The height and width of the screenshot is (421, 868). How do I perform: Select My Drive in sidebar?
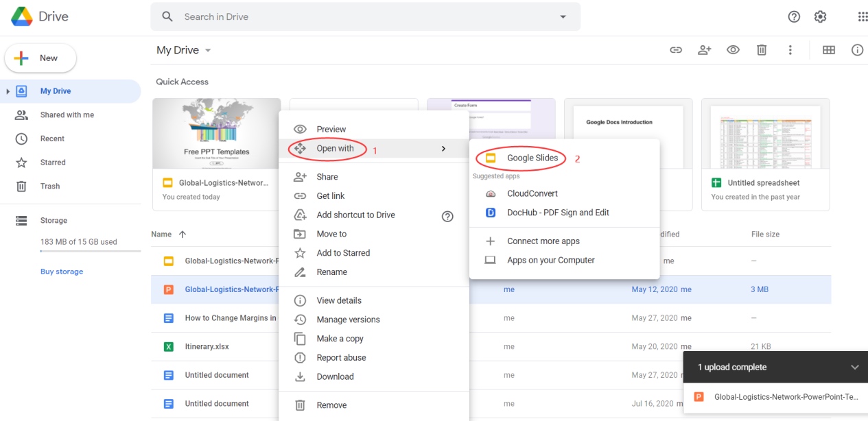[x=71, y=91]
